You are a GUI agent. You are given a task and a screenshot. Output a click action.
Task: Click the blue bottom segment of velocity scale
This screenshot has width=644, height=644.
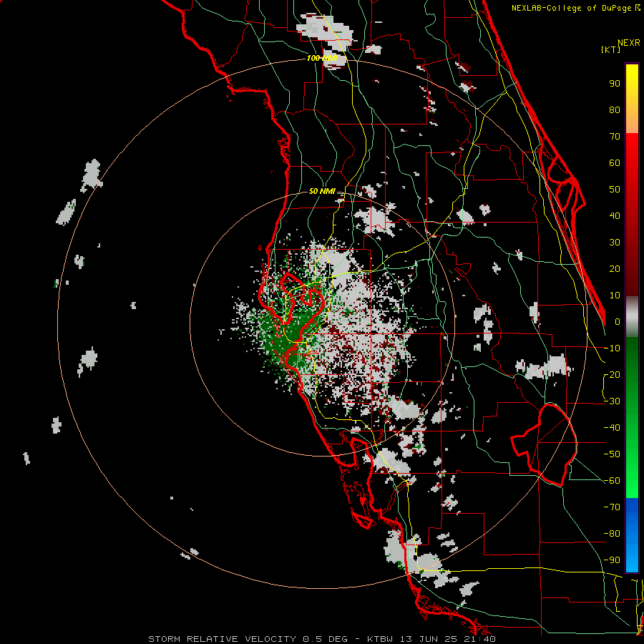632,535
